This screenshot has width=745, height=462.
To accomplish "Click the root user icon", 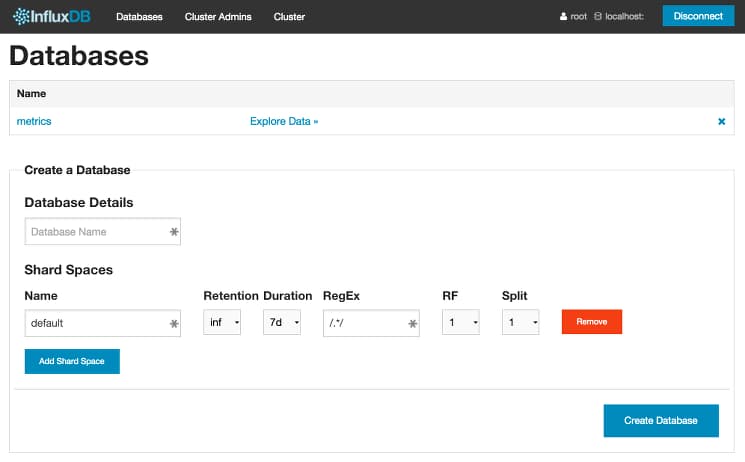I will tap(563, 17).
